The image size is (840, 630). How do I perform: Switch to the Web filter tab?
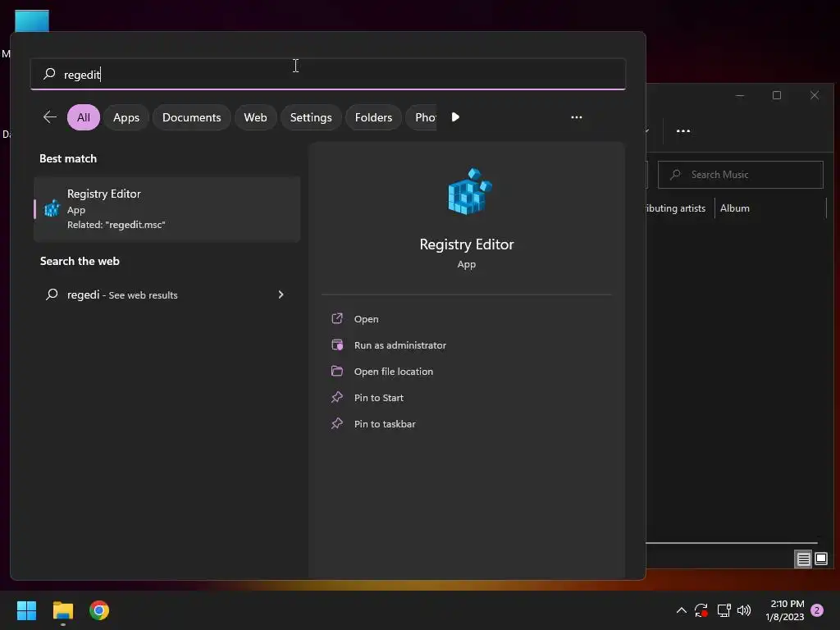(x=256, y=117)
